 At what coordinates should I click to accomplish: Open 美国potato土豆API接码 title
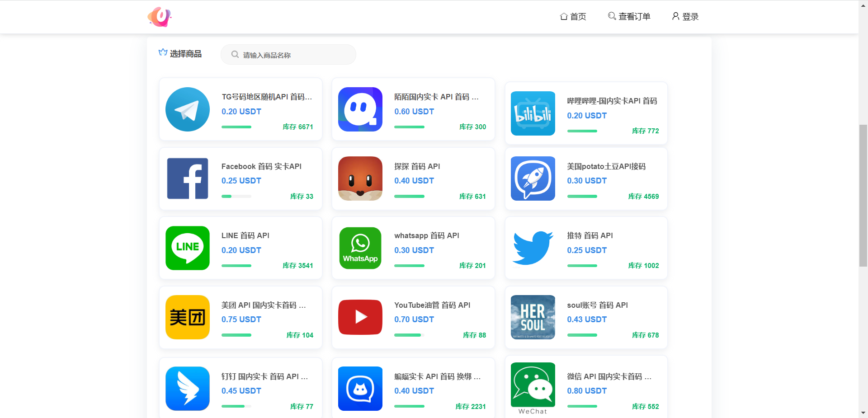coord(606,166)
